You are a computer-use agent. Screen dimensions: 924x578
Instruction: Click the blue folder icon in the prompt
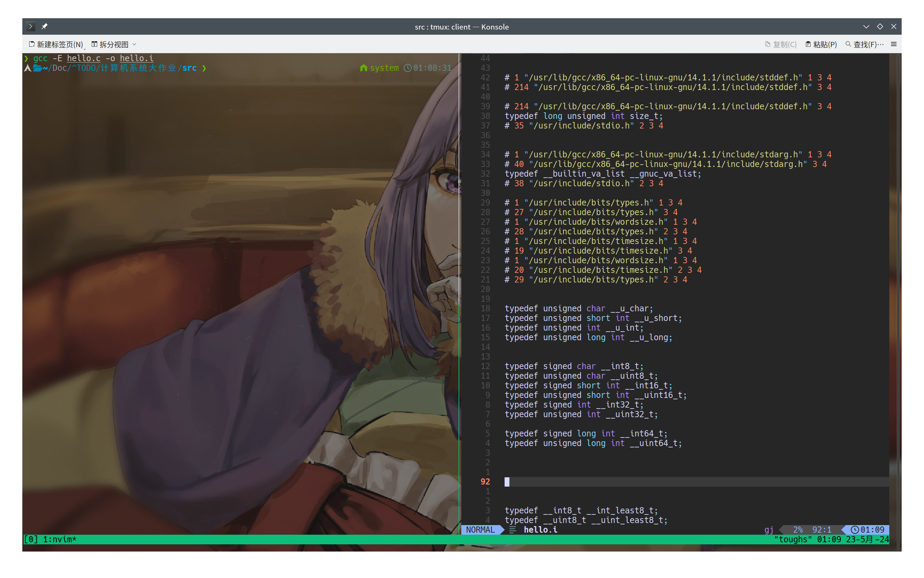click(x=37, y=68)
